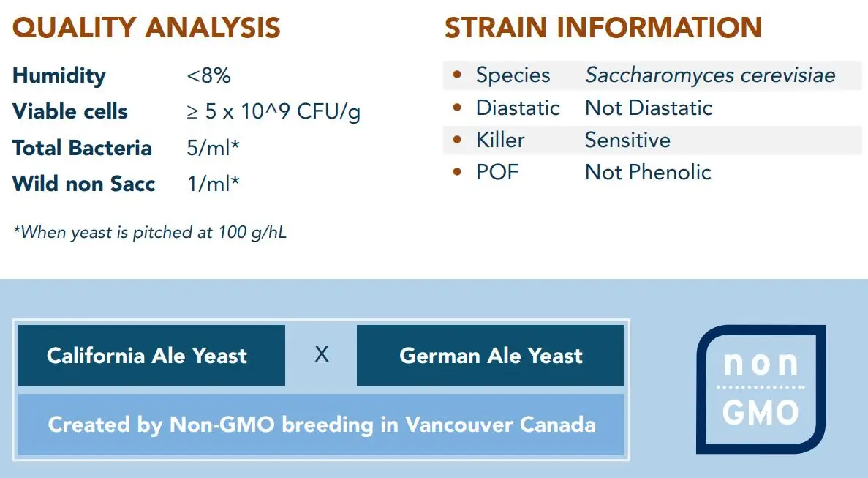
Task: Click the Humidity label
Action: coord(59,75)
